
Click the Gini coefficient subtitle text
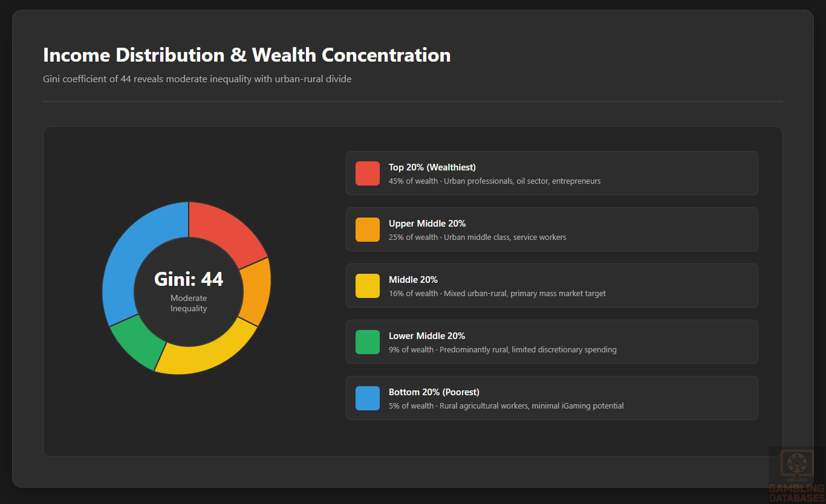197,79
